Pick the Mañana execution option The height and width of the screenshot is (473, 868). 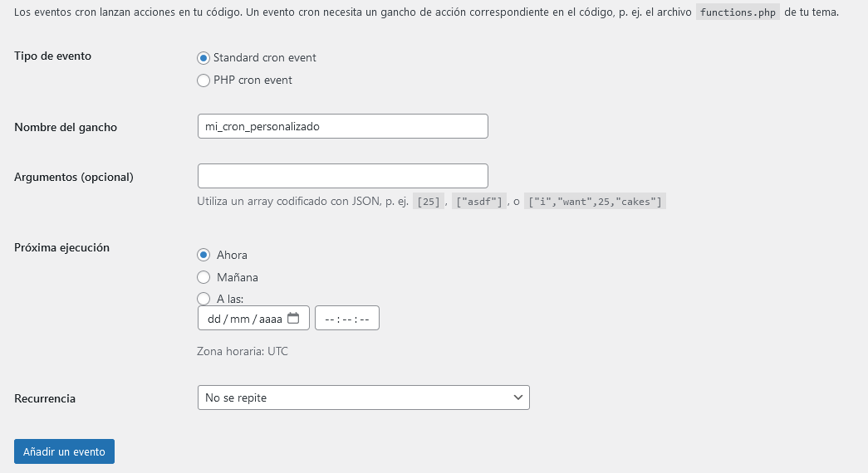204,277
